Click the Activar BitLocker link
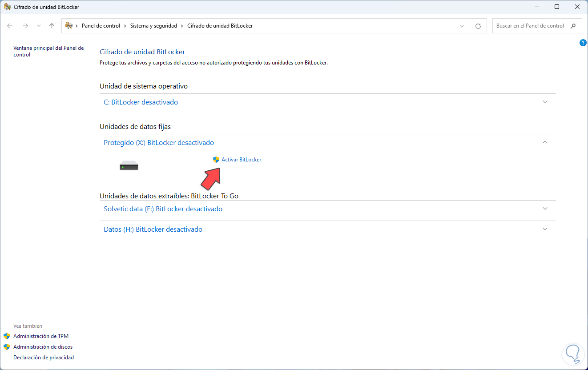This screenshot has width=588, height=370. (241, 160)
